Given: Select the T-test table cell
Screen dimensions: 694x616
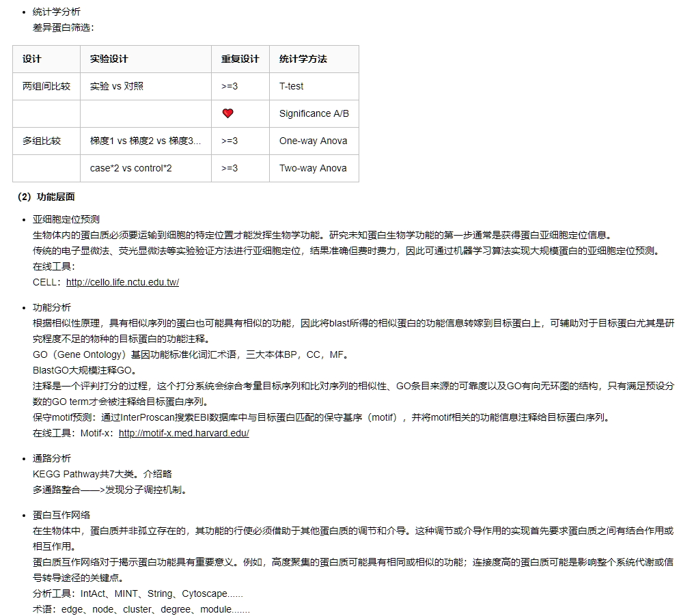Looking at the screenshot, I should (x=291, y=87).
